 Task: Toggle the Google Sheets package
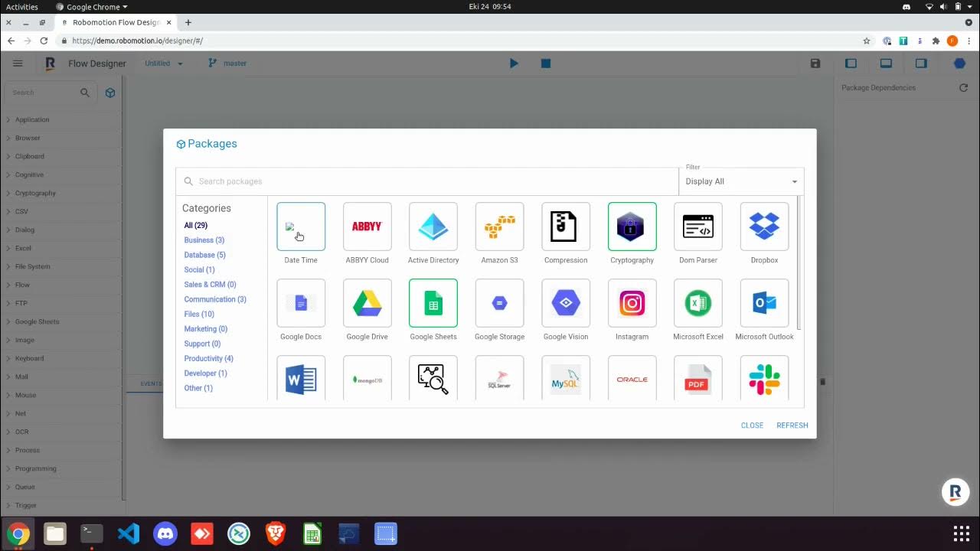(x=433, y=303)
